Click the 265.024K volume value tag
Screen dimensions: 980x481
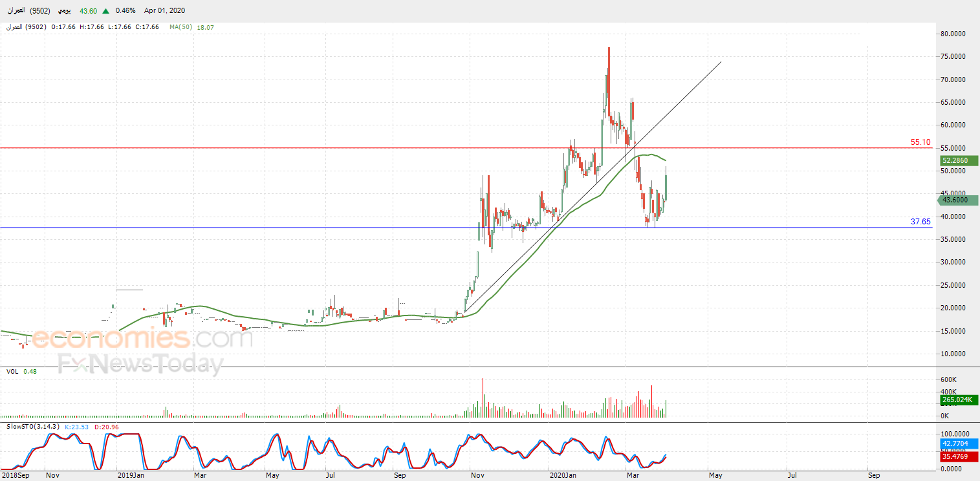point(959,400)
